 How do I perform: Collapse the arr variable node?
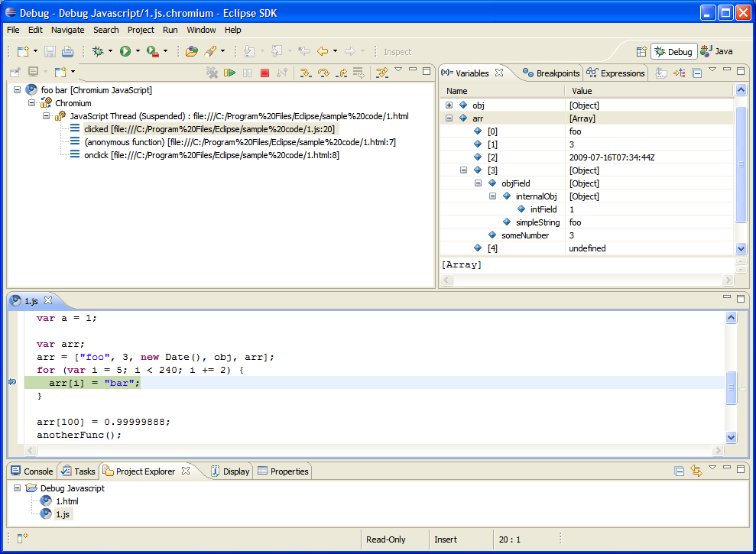tap(449, 118)
